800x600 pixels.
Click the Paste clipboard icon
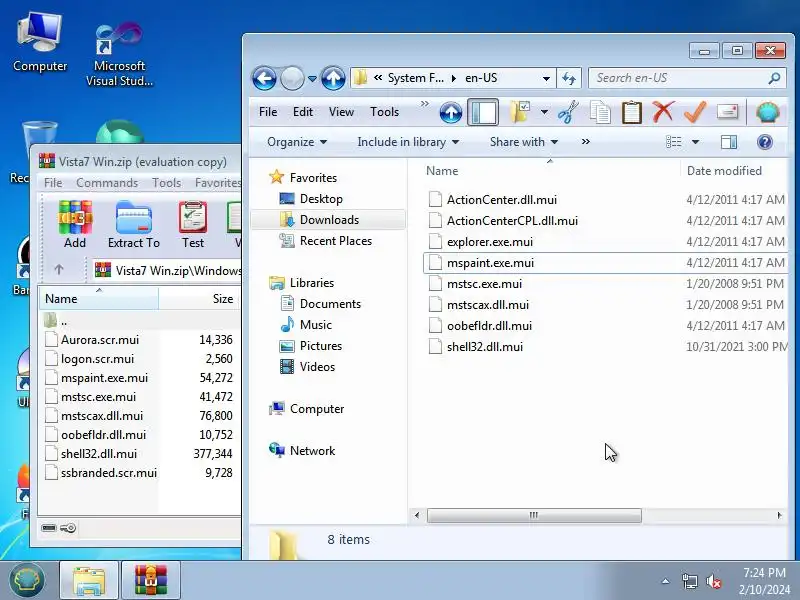click(x=632, y=112)
